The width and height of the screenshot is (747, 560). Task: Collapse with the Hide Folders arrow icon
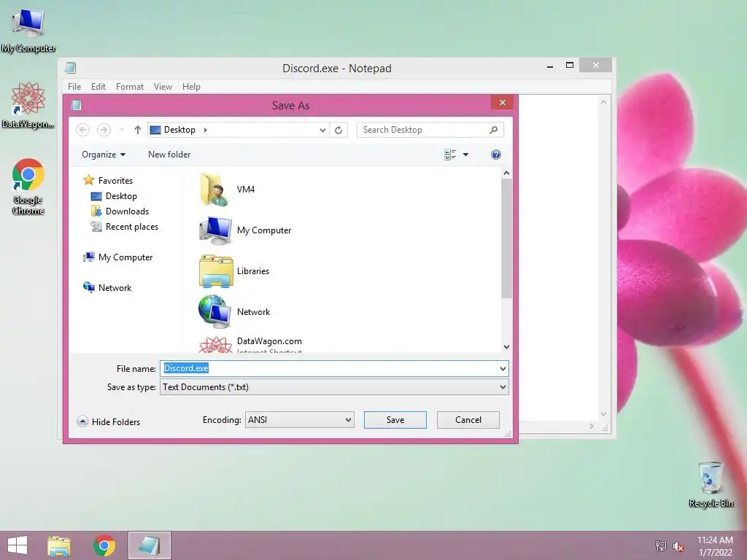coord(82,421)
